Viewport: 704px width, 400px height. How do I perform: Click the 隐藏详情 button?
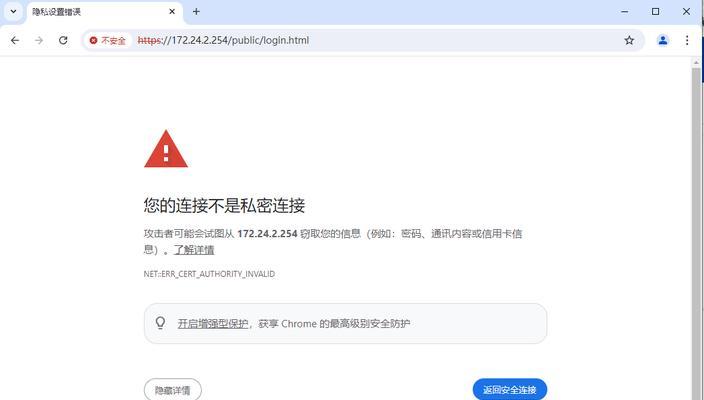[172, 390]
